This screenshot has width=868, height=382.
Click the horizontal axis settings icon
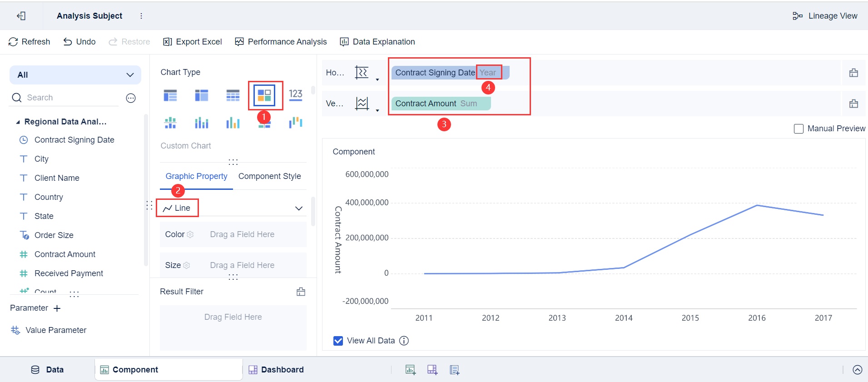pyautogui.click(x=362, y=73)
